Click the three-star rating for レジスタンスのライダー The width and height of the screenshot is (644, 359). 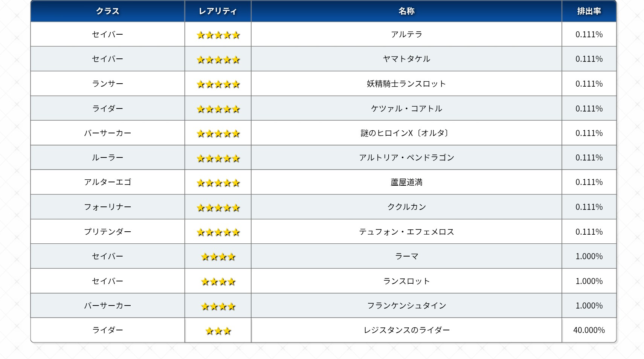pyautogui.click(x=218, y=331)
